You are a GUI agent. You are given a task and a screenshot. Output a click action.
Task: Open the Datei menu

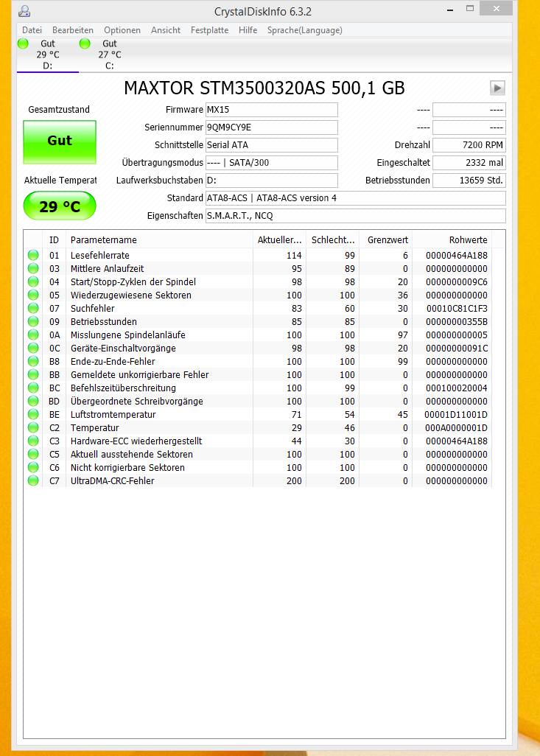(x=32, y=30)
